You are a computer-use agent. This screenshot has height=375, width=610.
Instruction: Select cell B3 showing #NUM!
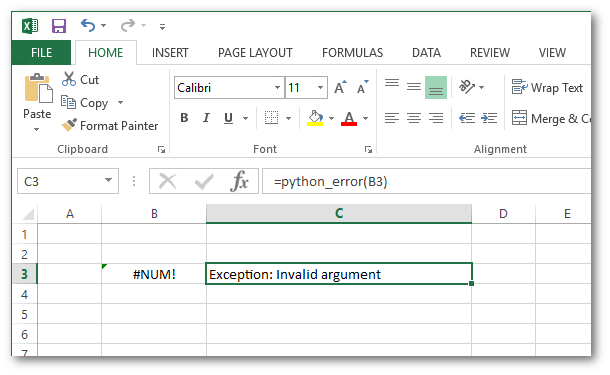[154, 274]
